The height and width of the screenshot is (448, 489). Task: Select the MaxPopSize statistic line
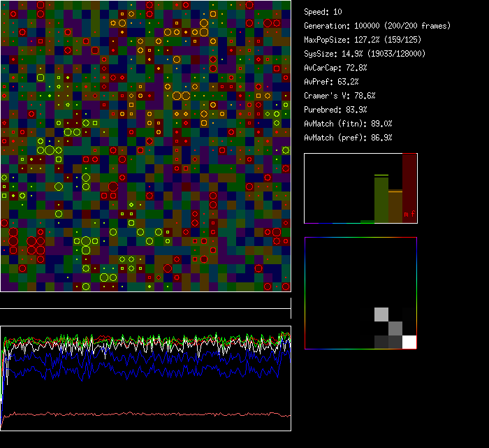[x=362, y=40]
